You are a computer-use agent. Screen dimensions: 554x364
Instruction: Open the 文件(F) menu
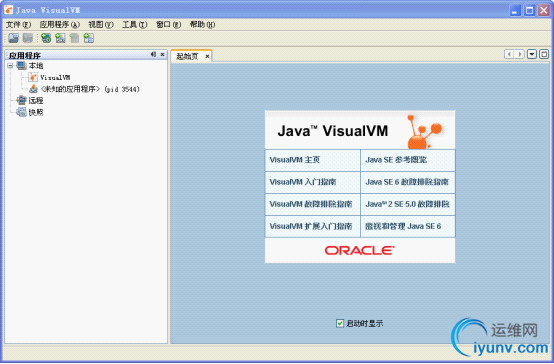tap(18, 24)
